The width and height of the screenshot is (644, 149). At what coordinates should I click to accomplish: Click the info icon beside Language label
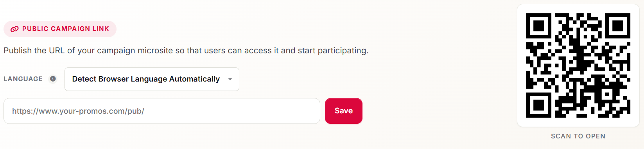pyautogui.click(x=53, y=79)
